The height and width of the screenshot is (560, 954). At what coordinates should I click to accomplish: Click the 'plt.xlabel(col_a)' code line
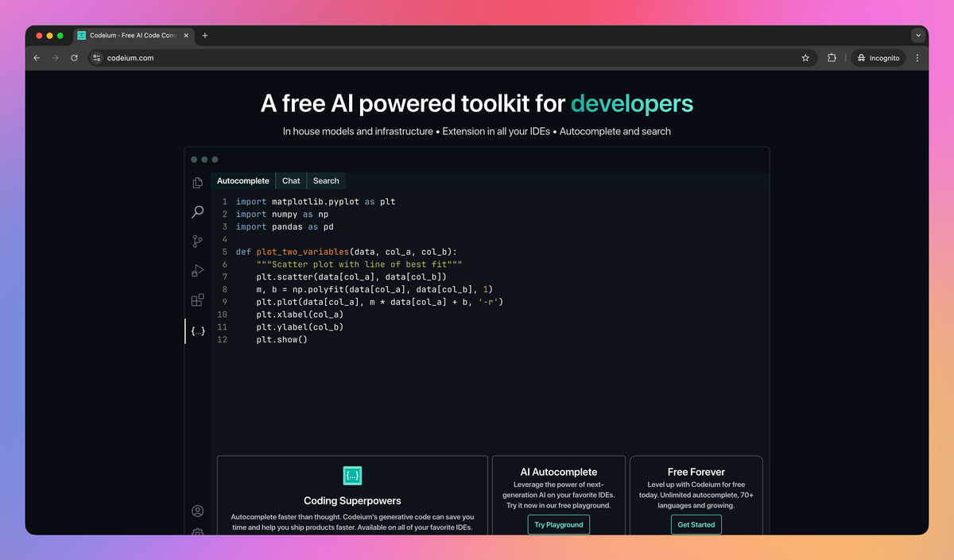(301, 315)
